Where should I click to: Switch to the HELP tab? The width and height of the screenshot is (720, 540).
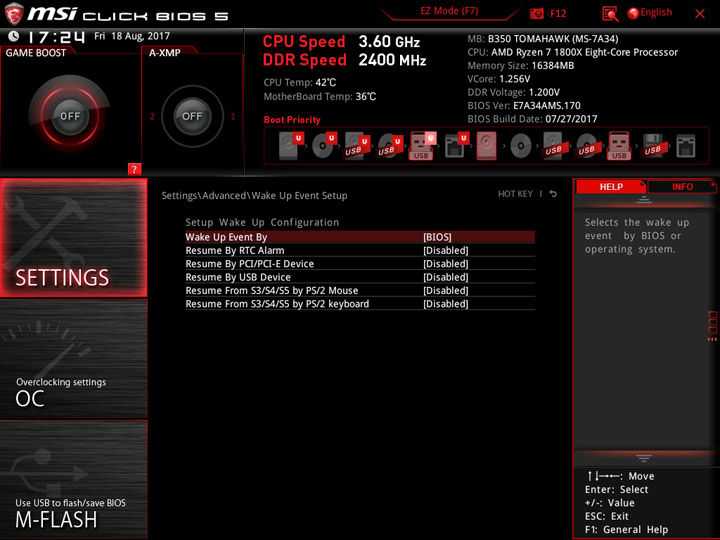coord(611,186)
